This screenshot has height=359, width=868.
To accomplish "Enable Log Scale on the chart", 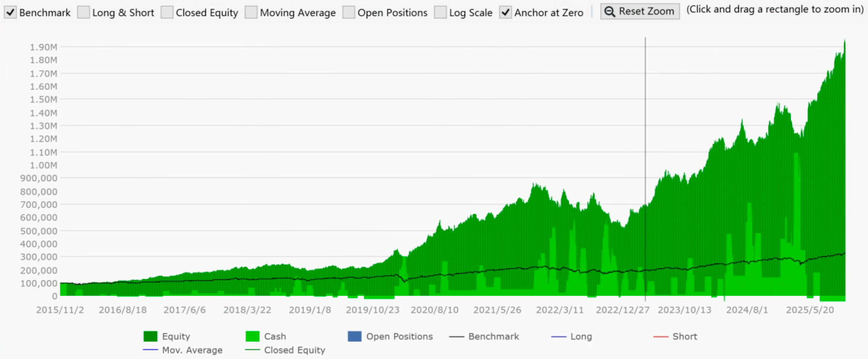I will click(440, 13).
